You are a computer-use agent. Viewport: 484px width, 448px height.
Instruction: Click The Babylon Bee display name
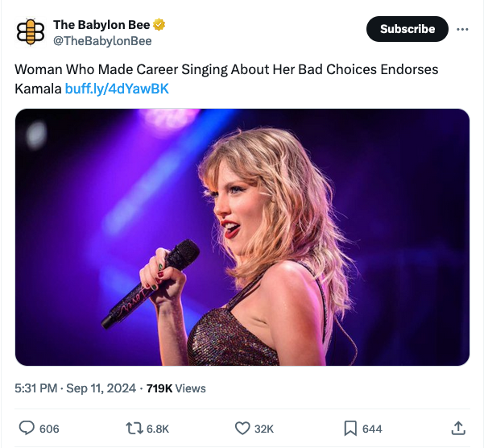(101, 26)
